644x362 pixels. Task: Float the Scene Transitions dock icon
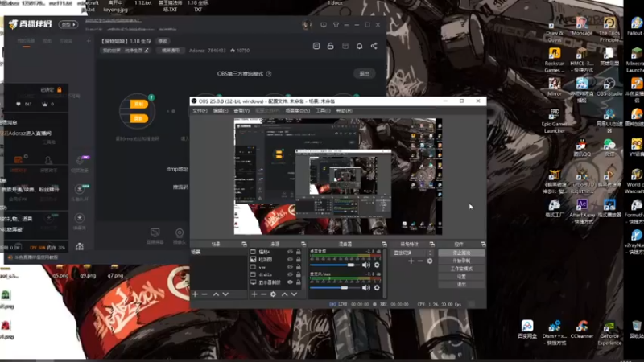pyautogui.click(x=431, y=244)
